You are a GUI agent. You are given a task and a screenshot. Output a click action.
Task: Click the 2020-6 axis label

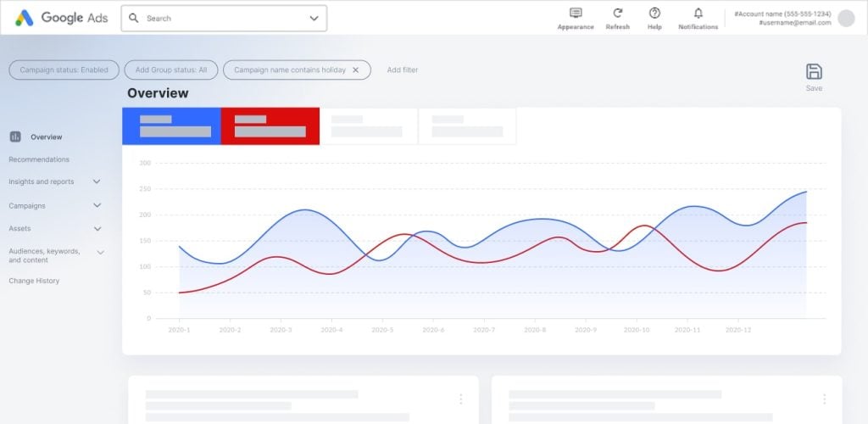(433, 330)
